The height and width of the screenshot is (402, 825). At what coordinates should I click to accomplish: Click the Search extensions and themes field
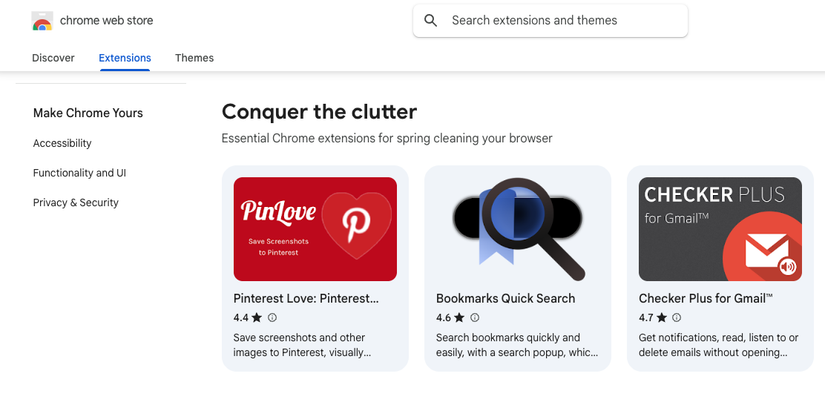560,21
